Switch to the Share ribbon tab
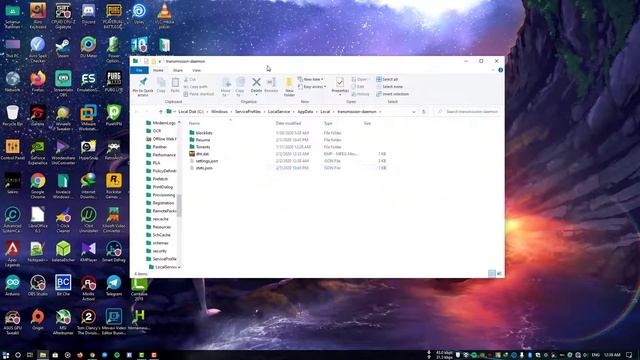Viewport: 640px width, 360px height. [x=178, y=70]
